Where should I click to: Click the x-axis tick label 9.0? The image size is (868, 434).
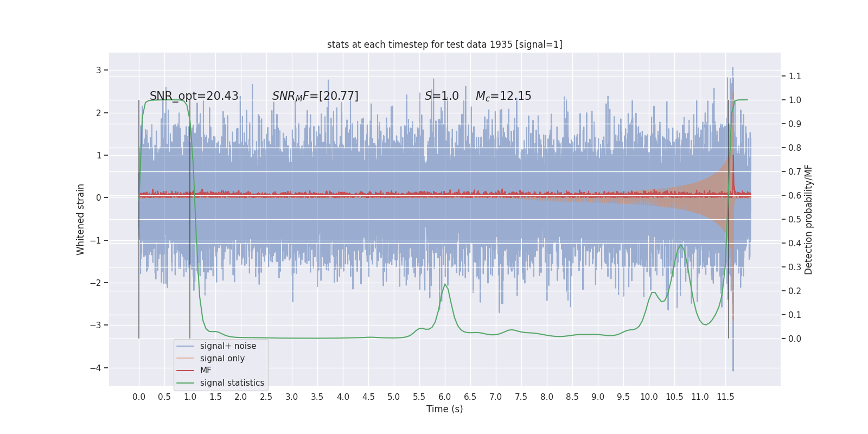pyautogui.click(x=598, y=397)
